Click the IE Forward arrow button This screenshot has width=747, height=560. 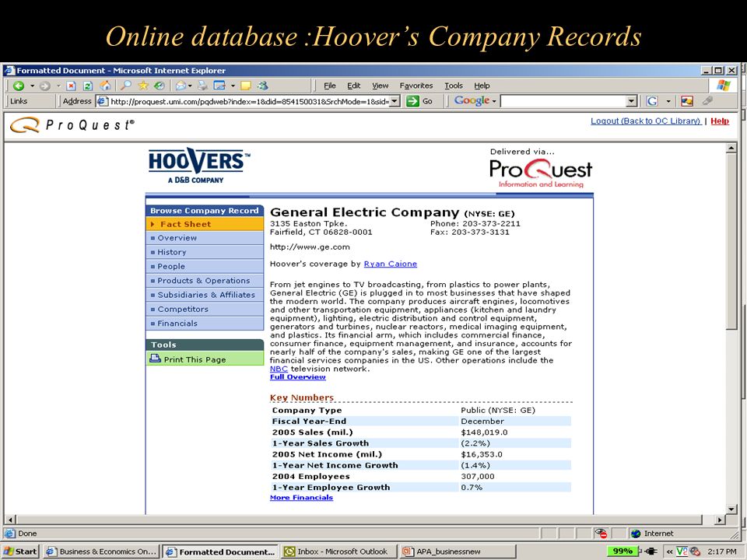click(45, 86)
